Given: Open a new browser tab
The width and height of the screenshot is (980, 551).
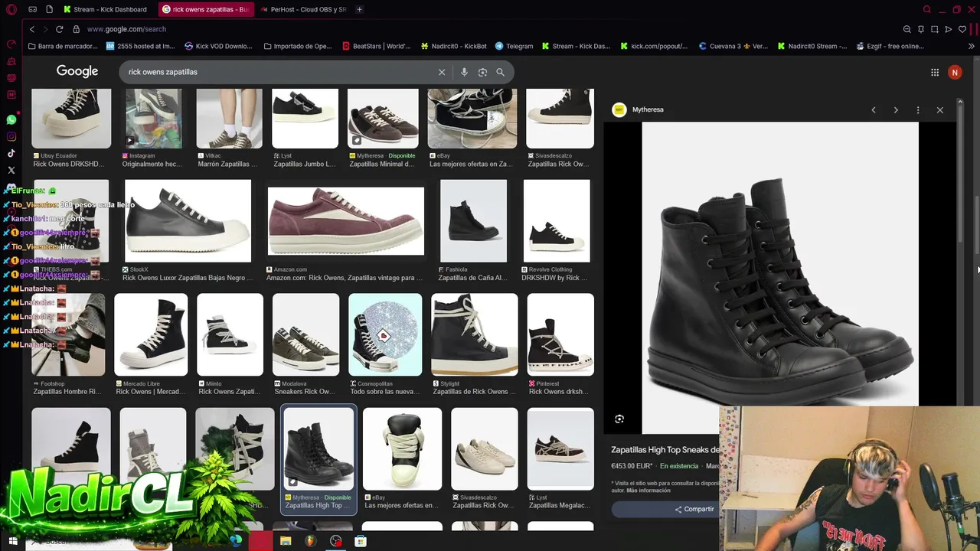Looking at the screenshot, I should click(359, 9).
